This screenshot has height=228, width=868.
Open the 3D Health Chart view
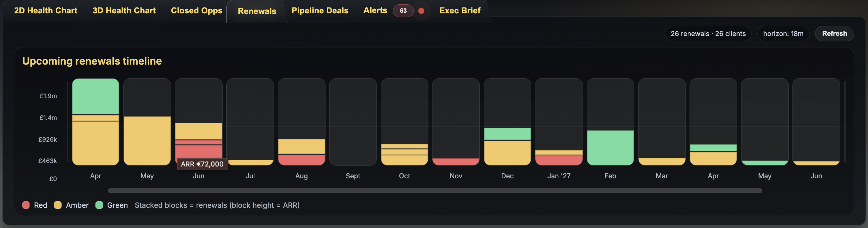[x=124, y=11]
